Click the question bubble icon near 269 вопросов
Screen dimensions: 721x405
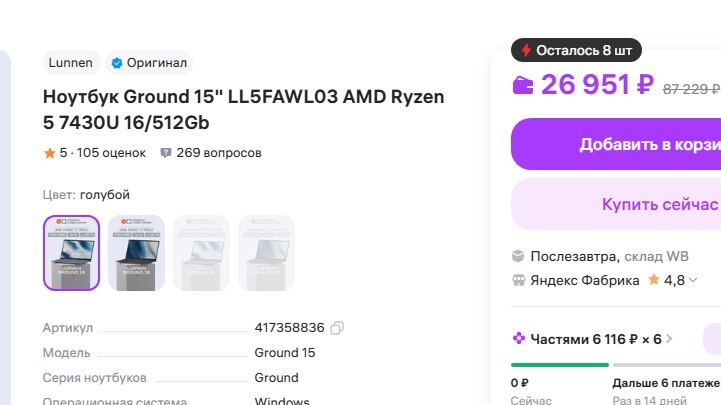[x=166, y=153]
